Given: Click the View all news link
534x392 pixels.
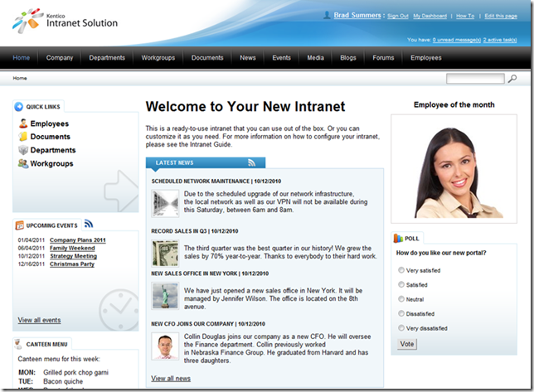Looking at the screenshot, I should coord(171,379).
